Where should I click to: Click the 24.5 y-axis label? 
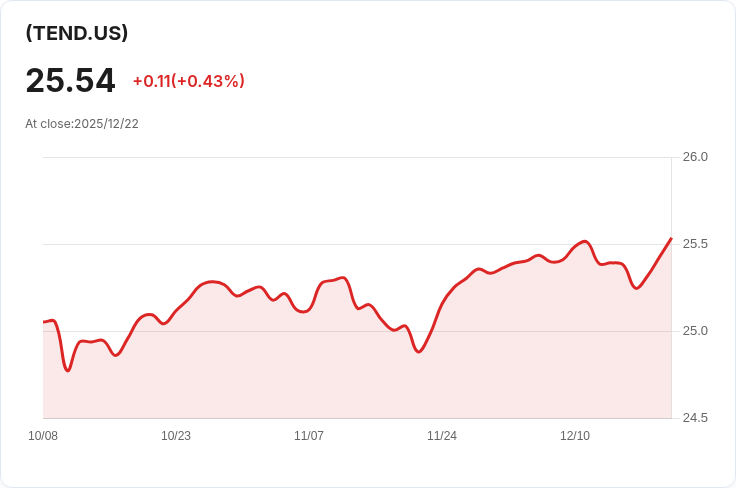coord(695,418)
